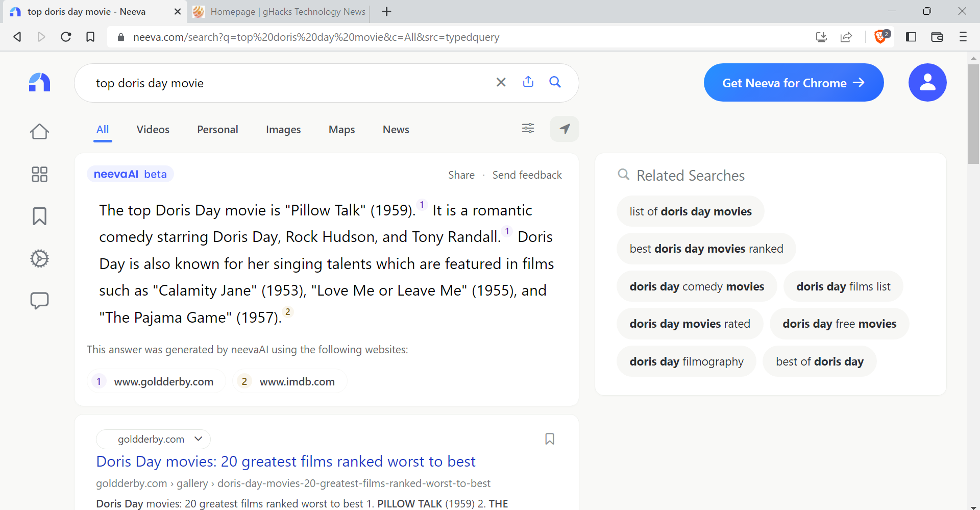The width and height of the screenshot is (980, 510).
Task: Click the browser share page icon
Action: pyautogui.click(x=846, y=37)
